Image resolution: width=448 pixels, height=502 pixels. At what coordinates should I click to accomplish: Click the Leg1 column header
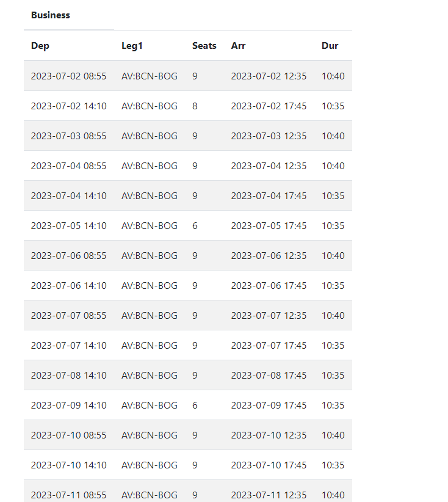[x=132, y=46]
